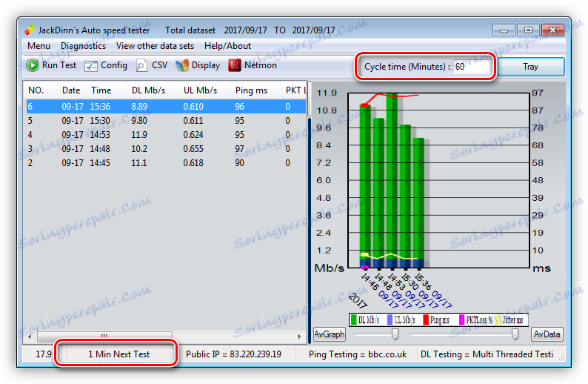588x384 pixels.
Task: Click the DL Mb/s green legend swatch
Action: pyautogui.click(x=353, y=320)
